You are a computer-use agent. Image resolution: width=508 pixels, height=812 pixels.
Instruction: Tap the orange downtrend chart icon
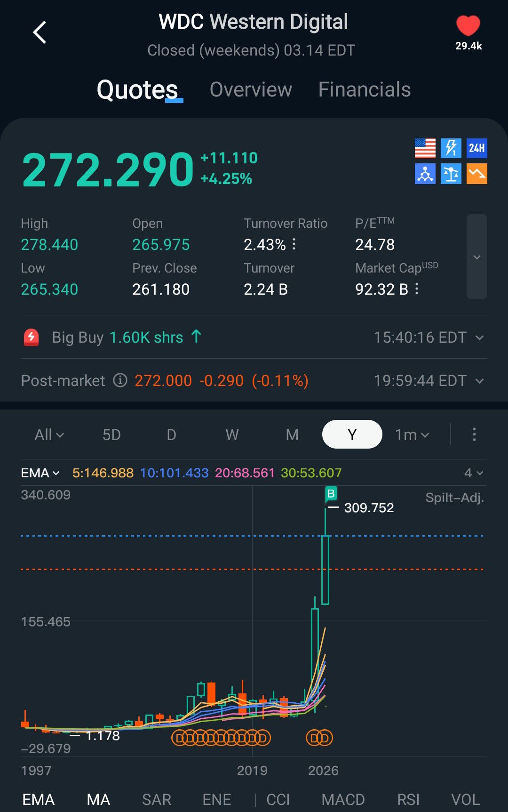pyautogui.click(x=476, y=174)
